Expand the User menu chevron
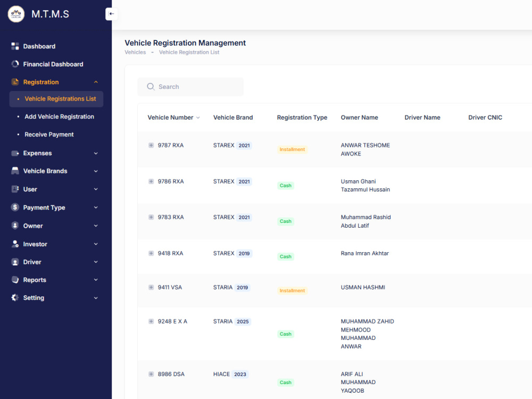This screenshot has height=399, width=532. click(x=96, y=189)
